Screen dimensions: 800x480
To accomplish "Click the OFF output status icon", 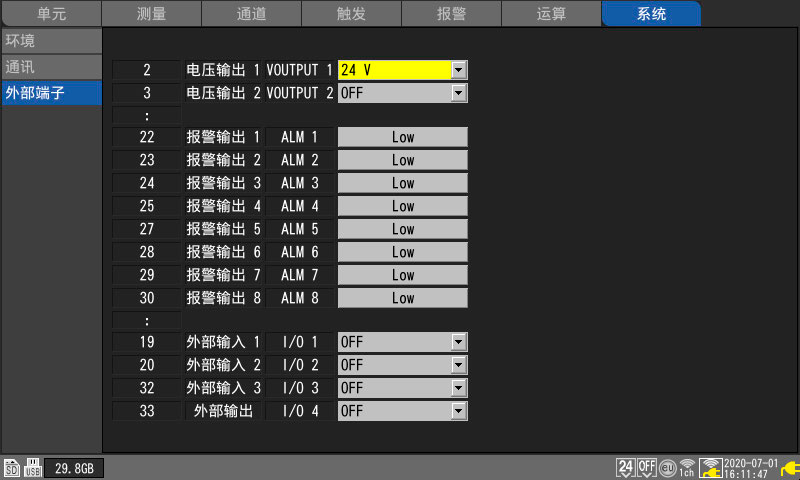I will pos(646,467).
